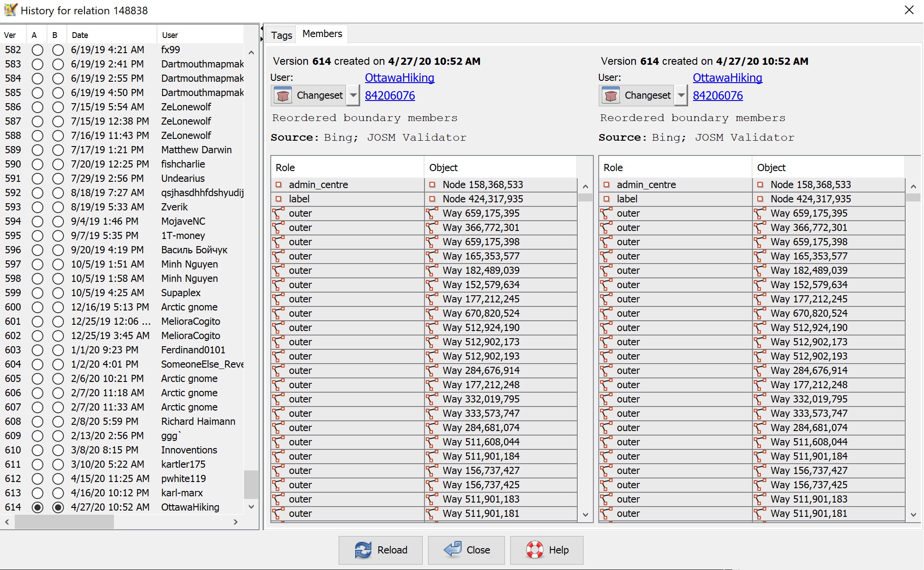
Task: Click the right Changeset box icon
Action: (611, 96)
